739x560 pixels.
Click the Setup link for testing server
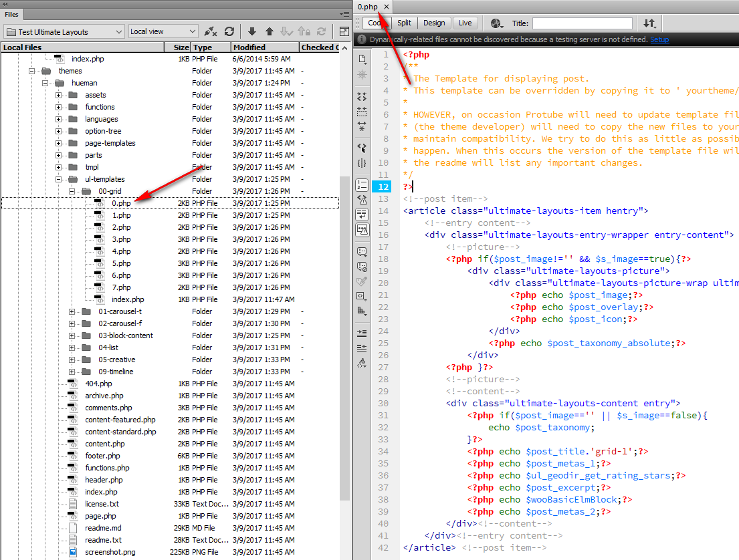click(659, 39)
